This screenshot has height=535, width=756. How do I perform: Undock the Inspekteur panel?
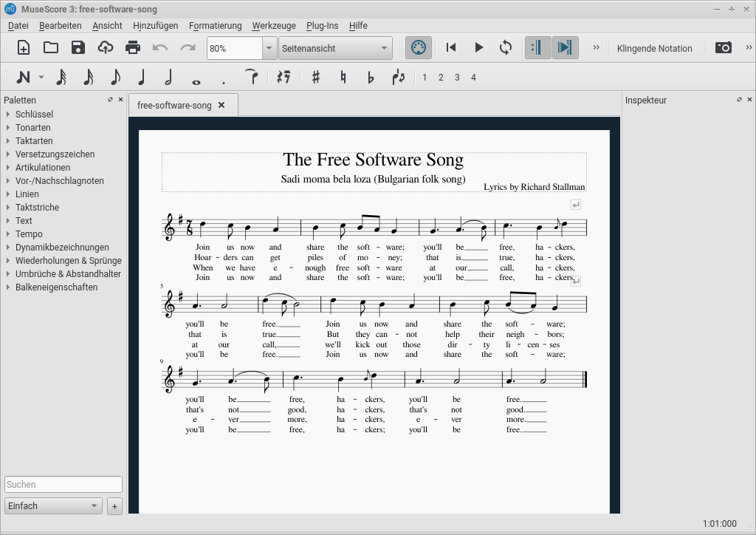[x=739, y=99]
